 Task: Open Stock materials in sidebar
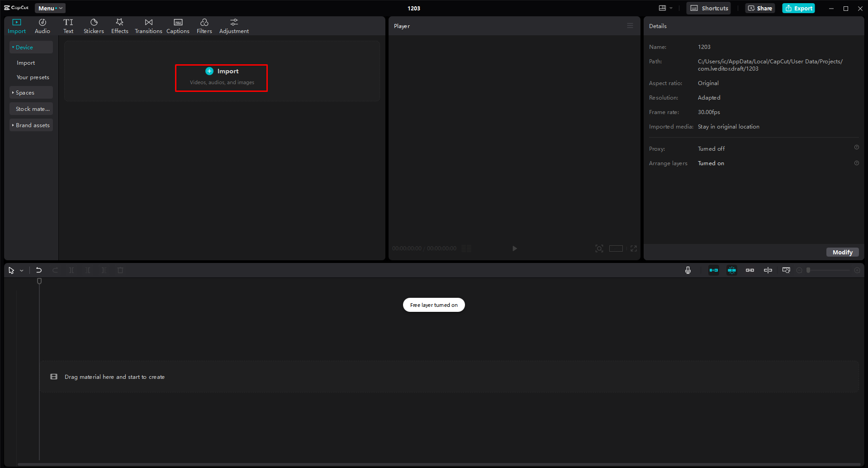coord(31,109)
